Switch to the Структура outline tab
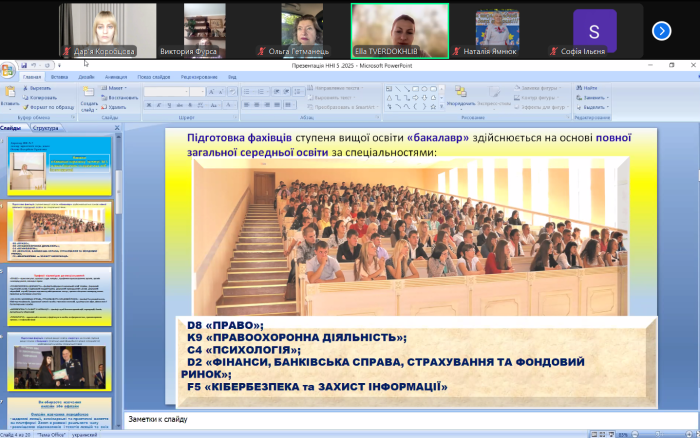 45,128
